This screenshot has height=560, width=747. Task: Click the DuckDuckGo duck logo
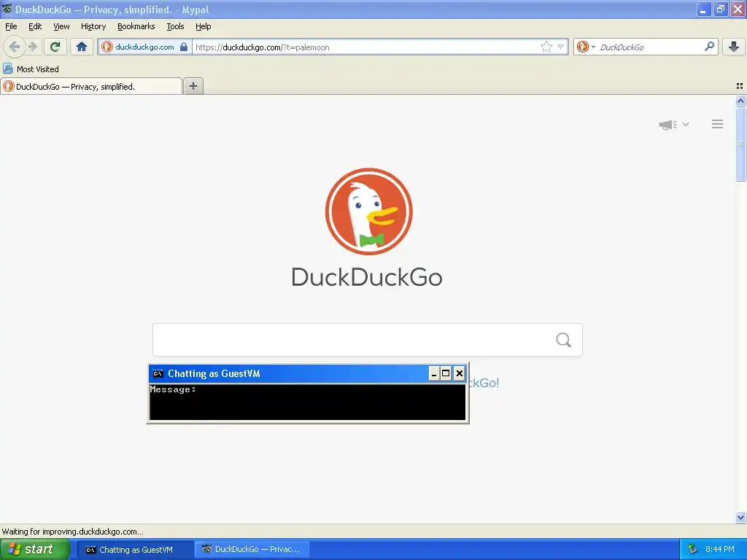click(x=368, y=211)
